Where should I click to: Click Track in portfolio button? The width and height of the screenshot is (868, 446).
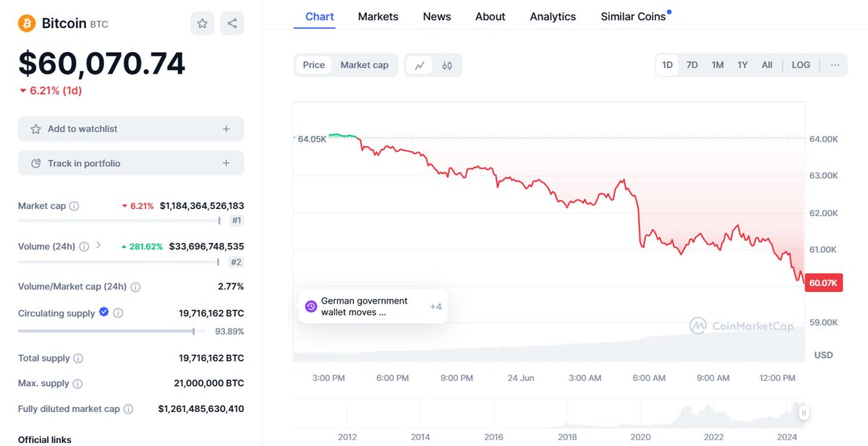point(131,163)
